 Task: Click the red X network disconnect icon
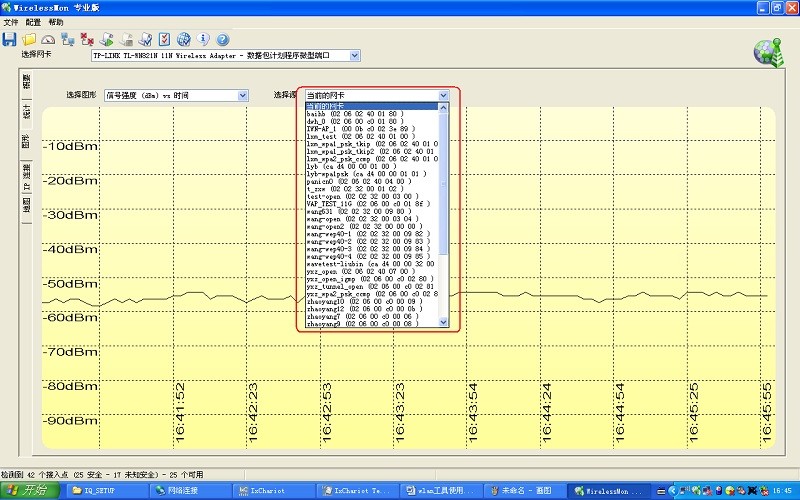[x=87, y=39]
